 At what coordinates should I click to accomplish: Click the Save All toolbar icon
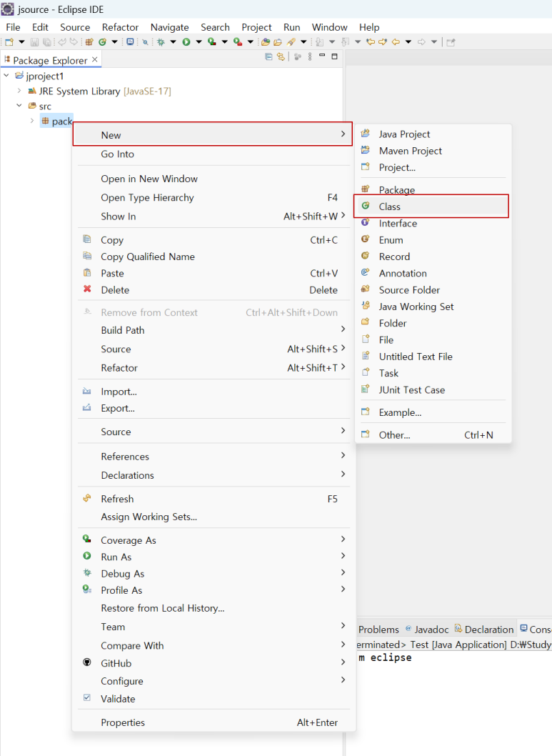pyautogui.click(x=47, y=42)
